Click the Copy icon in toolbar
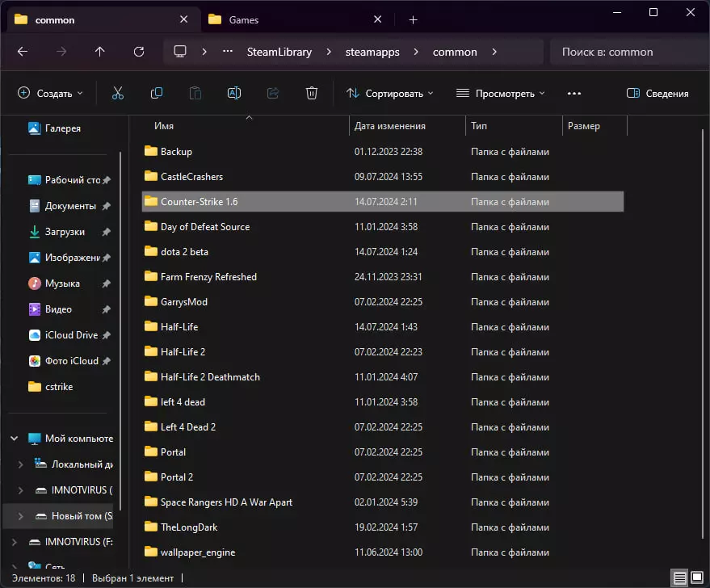Viewport: 710px width, 588px height. (157, 94)
